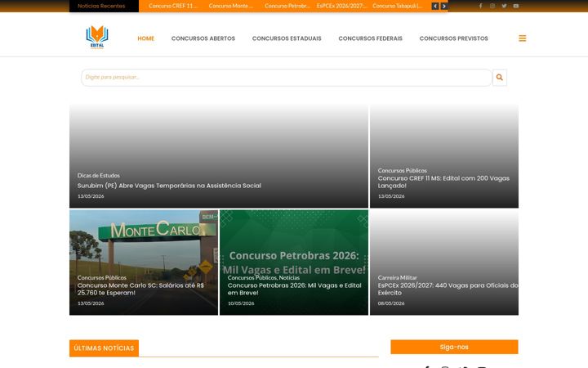
Task: Open Facebook icon in top bar
Action: (x=480, y=6)
